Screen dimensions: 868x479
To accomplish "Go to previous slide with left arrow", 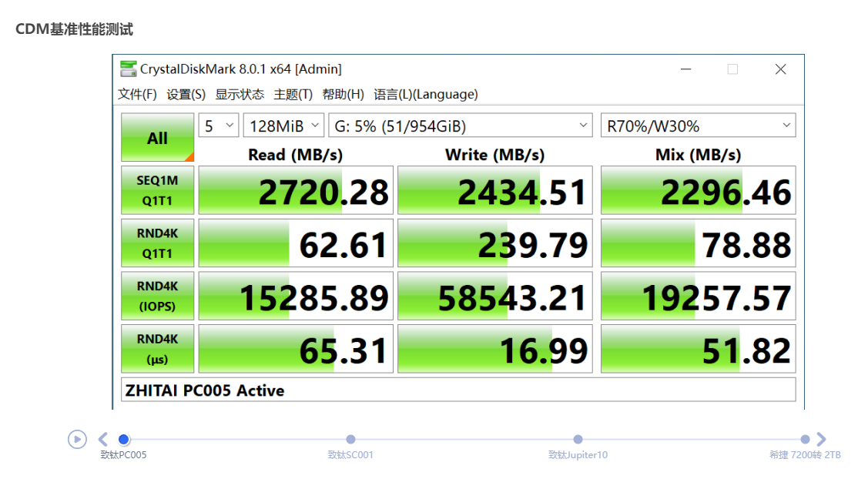I will tap(103, 440).
